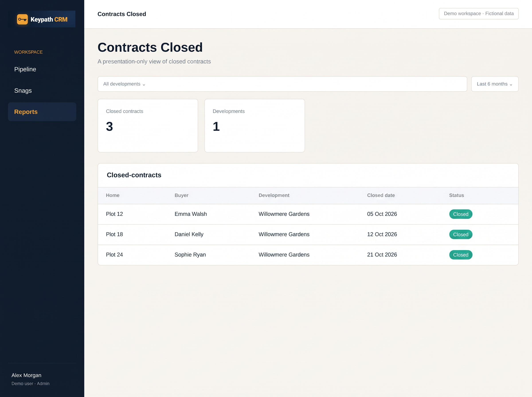Click the 12 Oct 2026 closed date
This screenshot has height=397, width=532.
(382, 234)
